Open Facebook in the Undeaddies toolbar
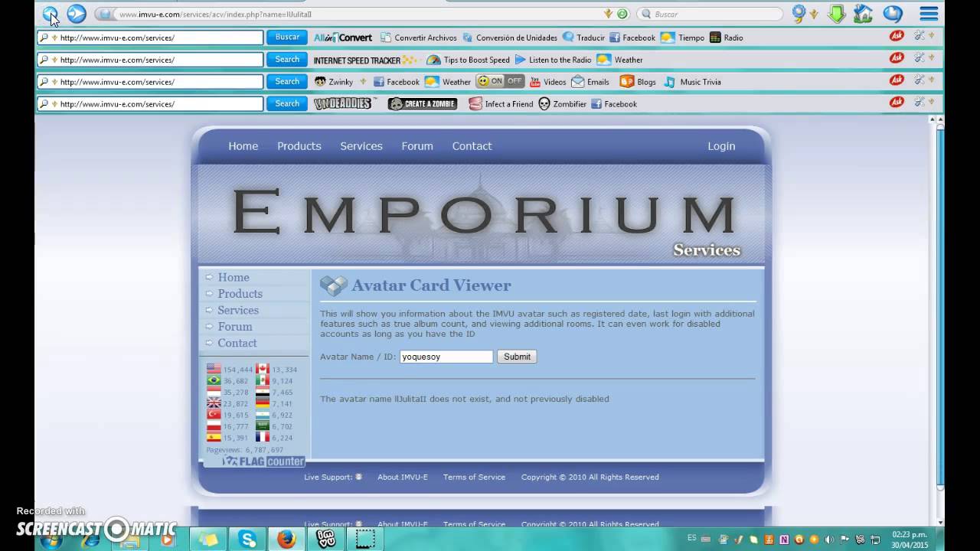This screenshot has width=980, height=551. [613, 104]
